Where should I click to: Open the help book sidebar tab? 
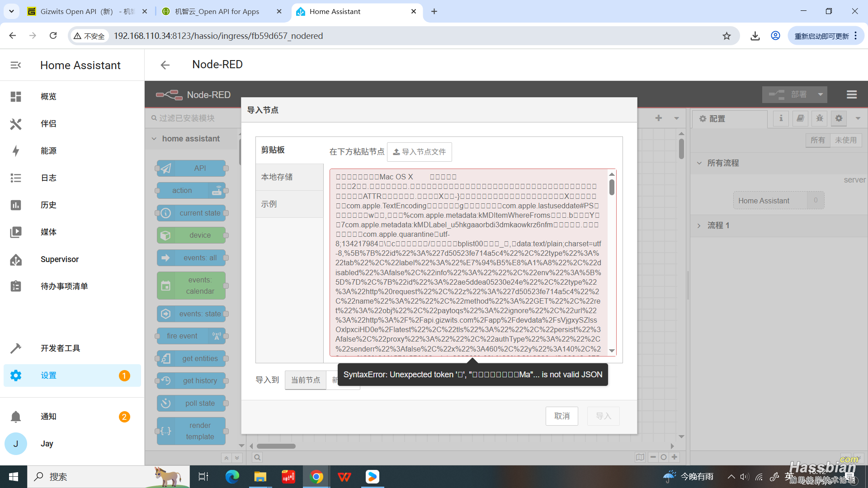tap(800, 118)
